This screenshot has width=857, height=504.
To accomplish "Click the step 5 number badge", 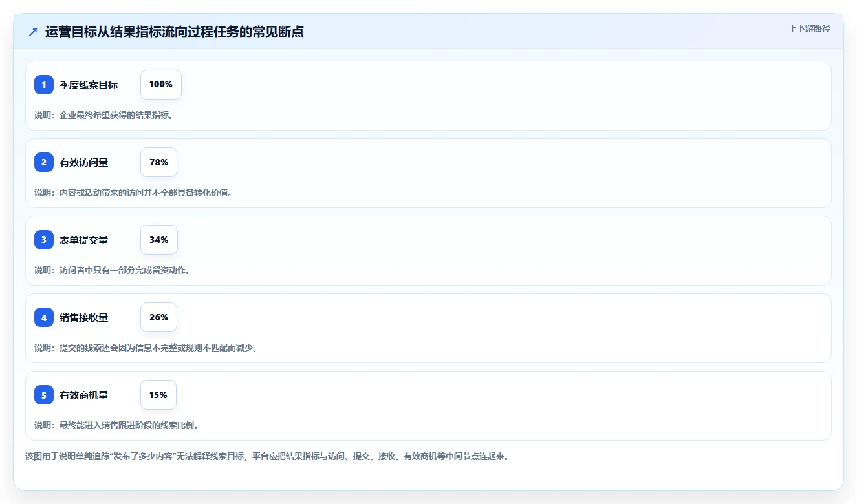I will click(44, 395).
